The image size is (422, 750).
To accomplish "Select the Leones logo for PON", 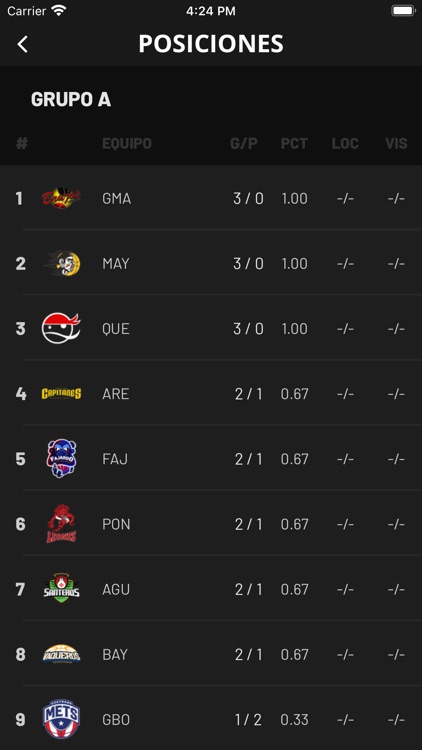I will click(61, 524).
